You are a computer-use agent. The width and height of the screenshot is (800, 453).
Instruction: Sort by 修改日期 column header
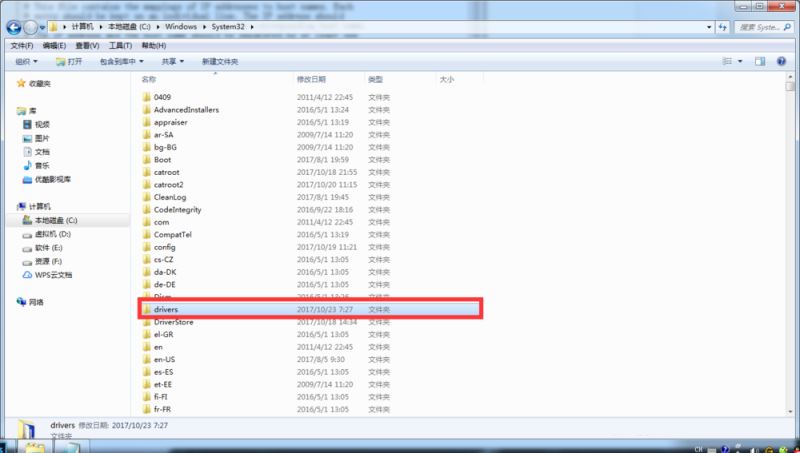[x=311, y=79]
